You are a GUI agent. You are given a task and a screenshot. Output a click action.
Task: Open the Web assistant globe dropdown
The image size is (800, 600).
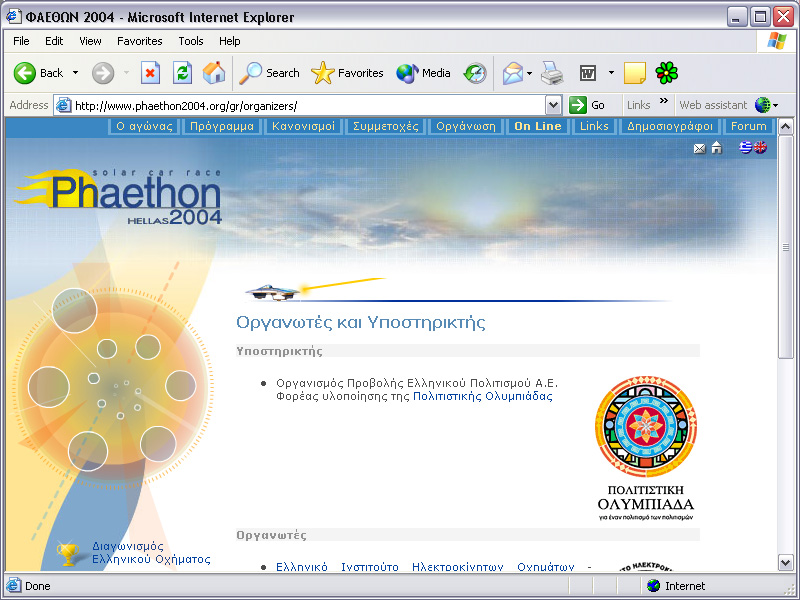point(766,105)
